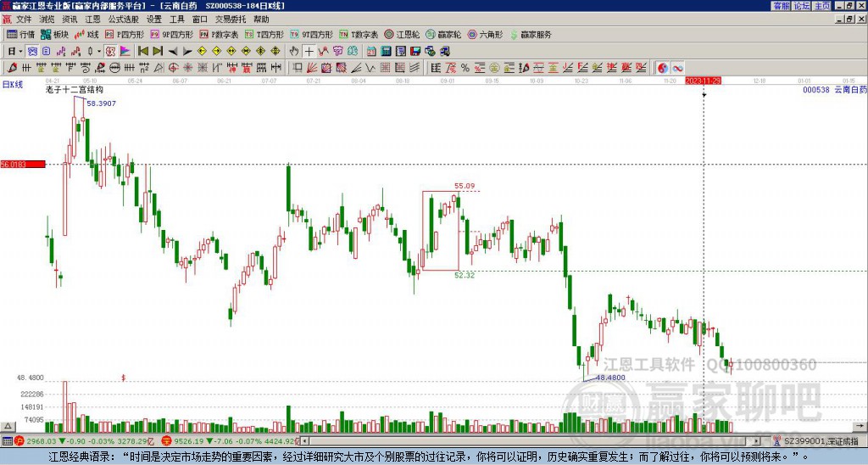Open the 江恩轮 tool
The width and height of the screenshot is (868, 465).
(x=402, y=34)
